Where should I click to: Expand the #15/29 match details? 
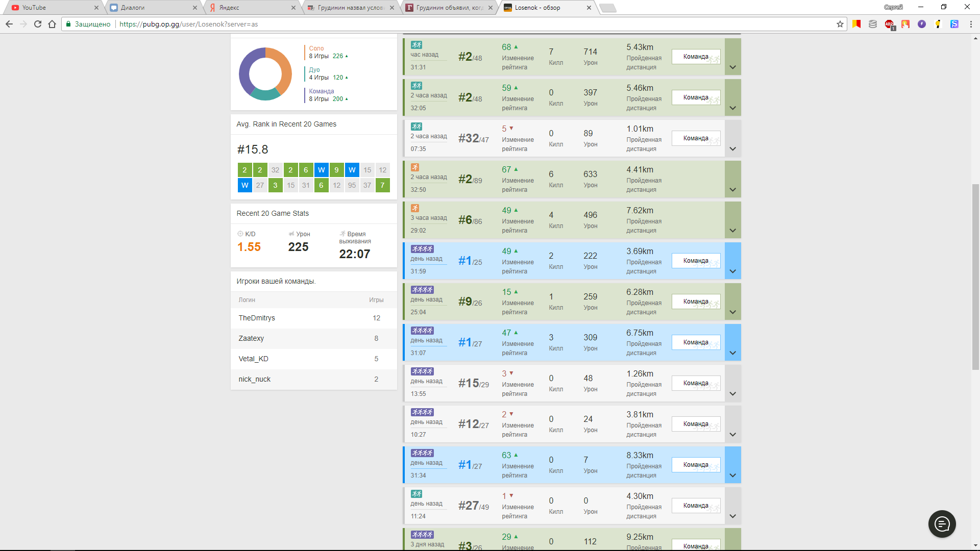coord(732,393)
